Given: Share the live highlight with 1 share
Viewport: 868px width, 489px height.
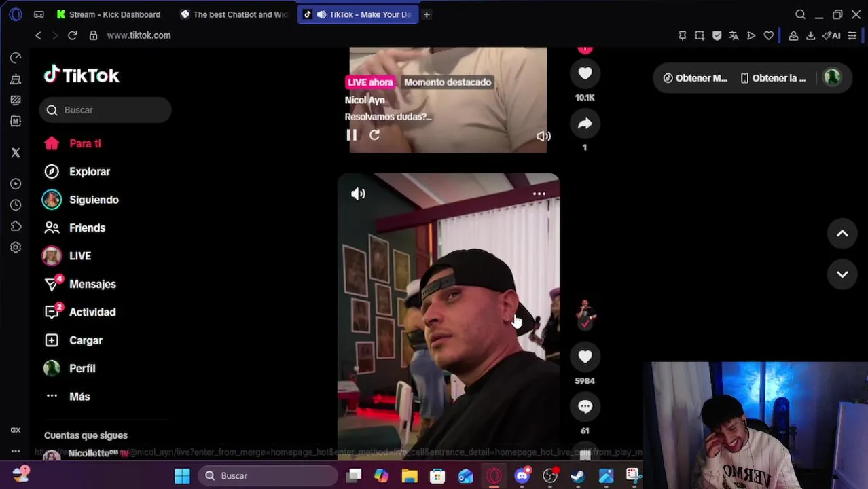Looking at the screenshot, I should (585, 123).
